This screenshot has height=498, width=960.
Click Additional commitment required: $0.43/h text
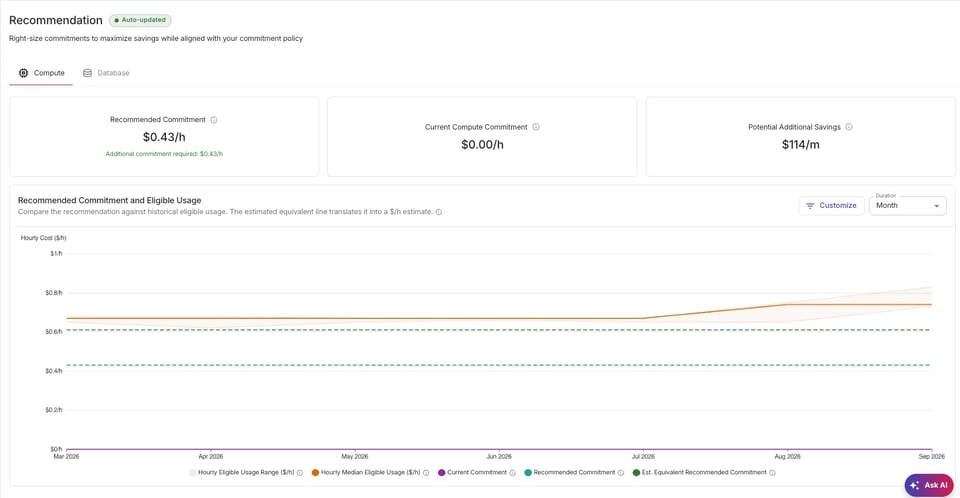[x=164, y=154]
